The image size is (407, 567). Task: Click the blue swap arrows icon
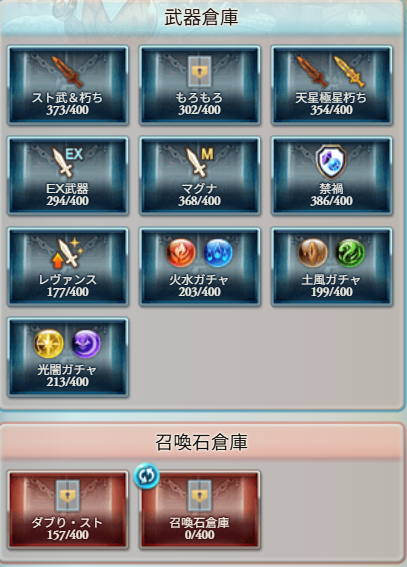click(146, 476)
